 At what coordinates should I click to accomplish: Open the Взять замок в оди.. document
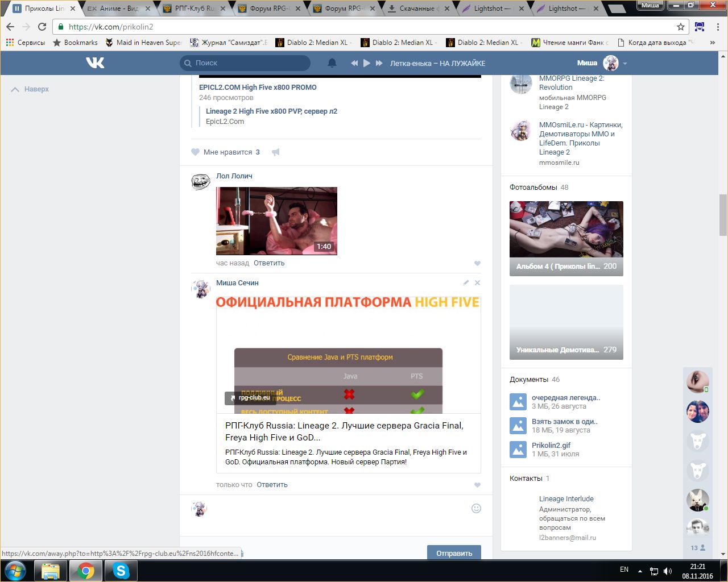point(565,422)
